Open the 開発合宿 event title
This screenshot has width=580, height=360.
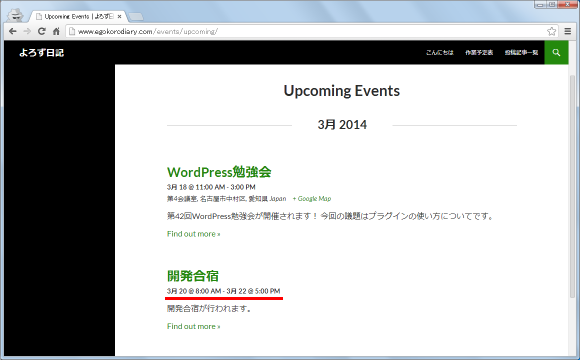click(193, 276)
